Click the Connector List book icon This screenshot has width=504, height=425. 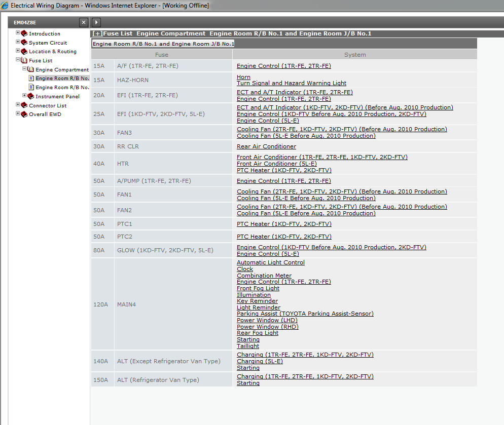(x=24, y=105)
